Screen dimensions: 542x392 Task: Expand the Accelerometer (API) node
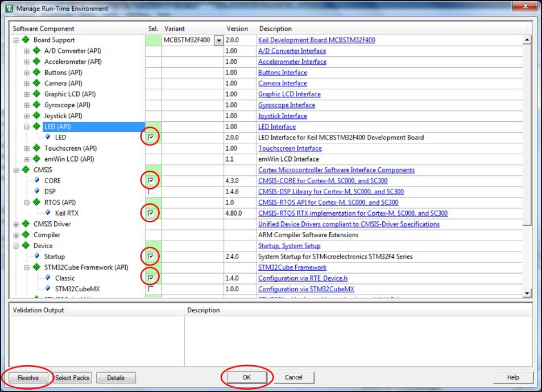click(x=27, y=62)
